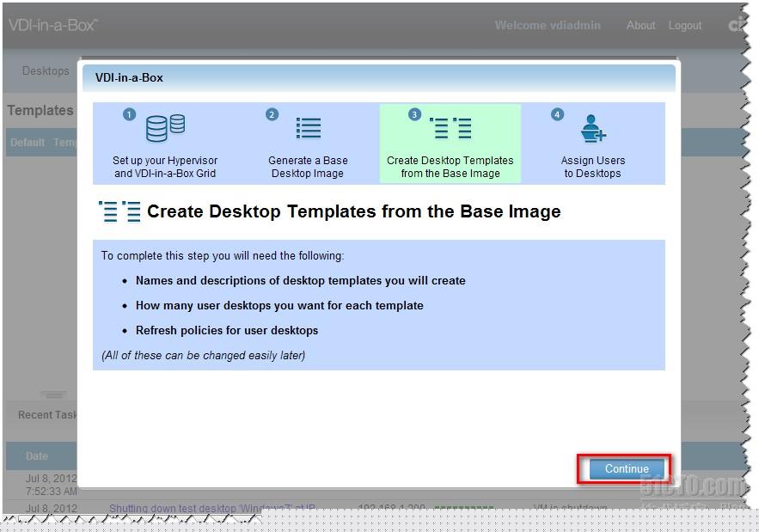
Task: Open step 'Generate a Base Desktop Image'
Action: (x=308, y=167)
